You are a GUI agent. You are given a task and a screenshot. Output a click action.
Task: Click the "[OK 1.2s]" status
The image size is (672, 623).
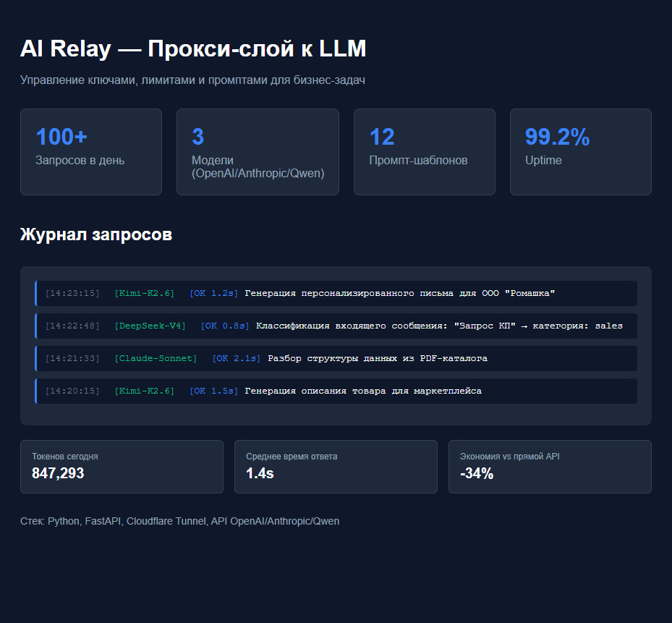(214, 293)
